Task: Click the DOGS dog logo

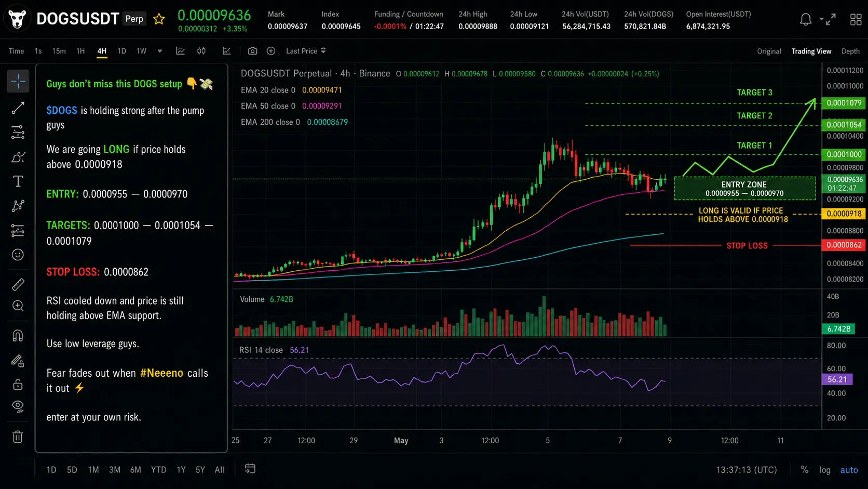Action: click(x=17, y=19)
